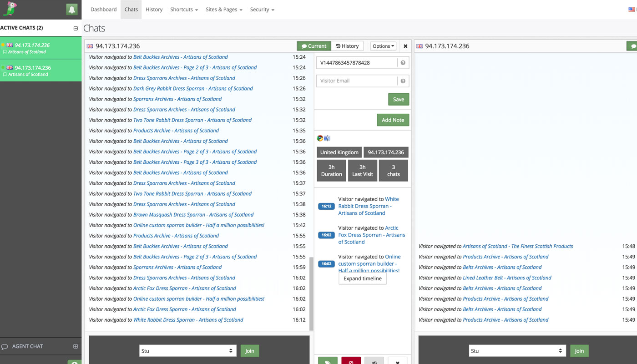Click the UK flag in the second chat panel header
Screen dimensions: 637x364
point(420,46)
